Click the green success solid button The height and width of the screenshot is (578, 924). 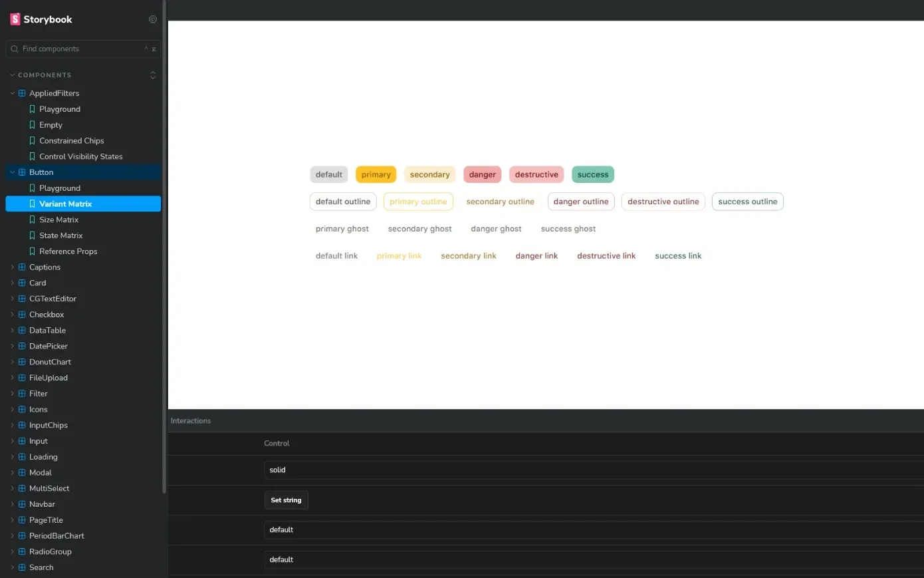pos(593,174)
